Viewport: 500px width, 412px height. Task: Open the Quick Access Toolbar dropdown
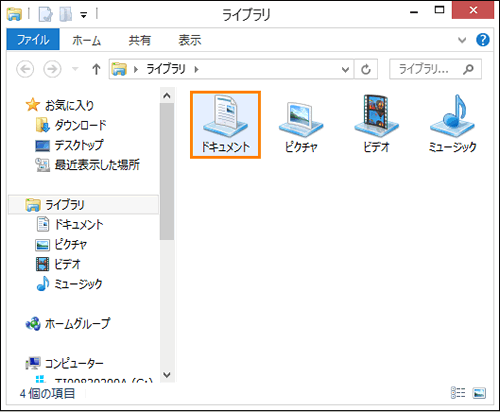point(84,15)
